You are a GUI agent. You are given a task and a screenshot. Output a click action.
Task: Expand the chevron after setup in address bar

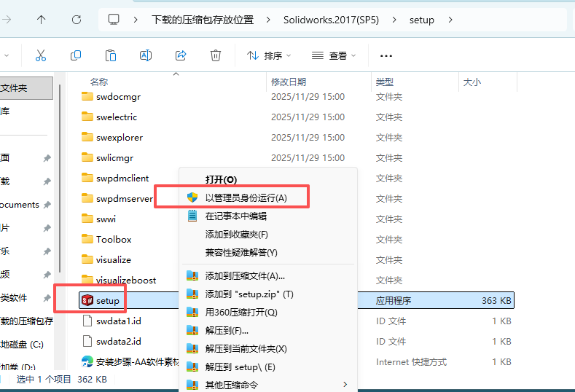pyautogui.click(x=450, y=20)
